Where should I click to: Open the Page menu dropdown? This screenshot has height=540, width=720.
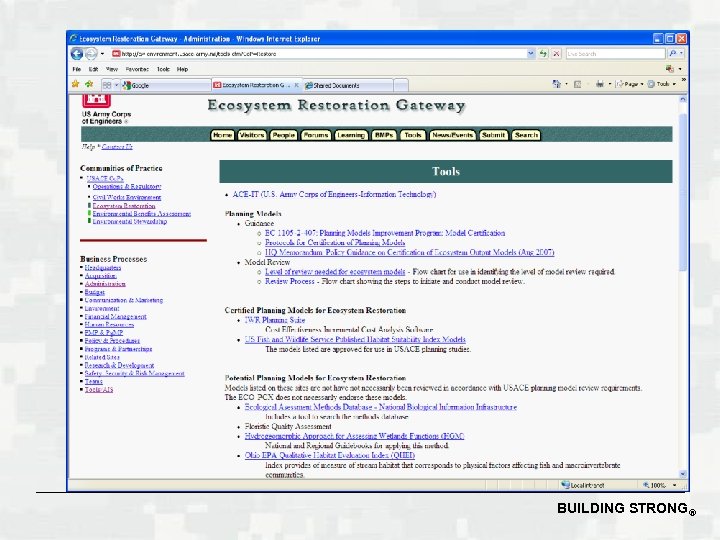(628, 84)
